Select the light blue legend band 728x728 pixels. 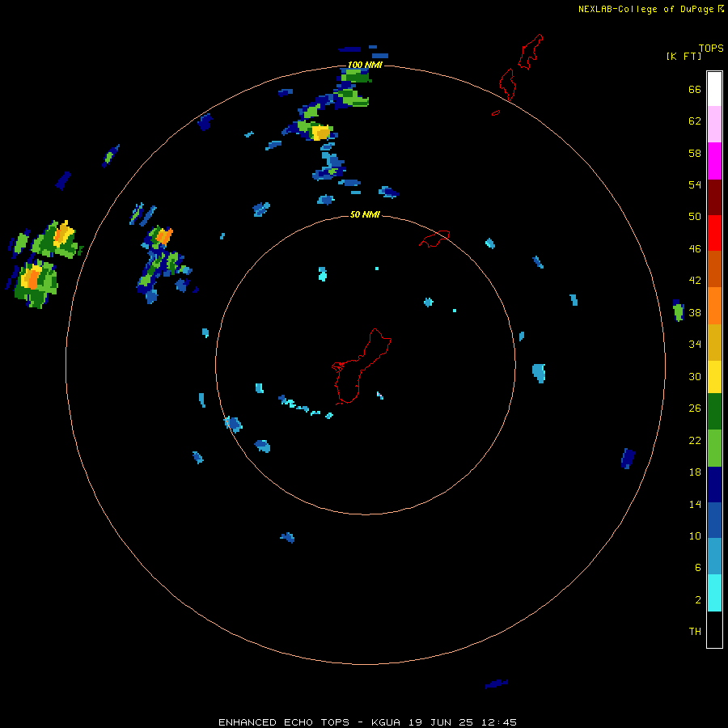pos(714,557)
